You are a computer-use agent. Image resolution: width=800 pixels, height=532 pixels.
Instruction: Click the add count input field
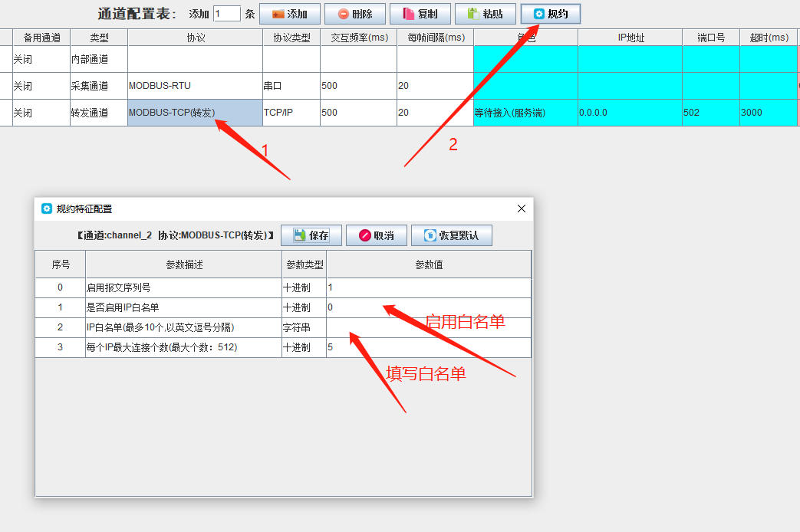(x=226, y=14)
